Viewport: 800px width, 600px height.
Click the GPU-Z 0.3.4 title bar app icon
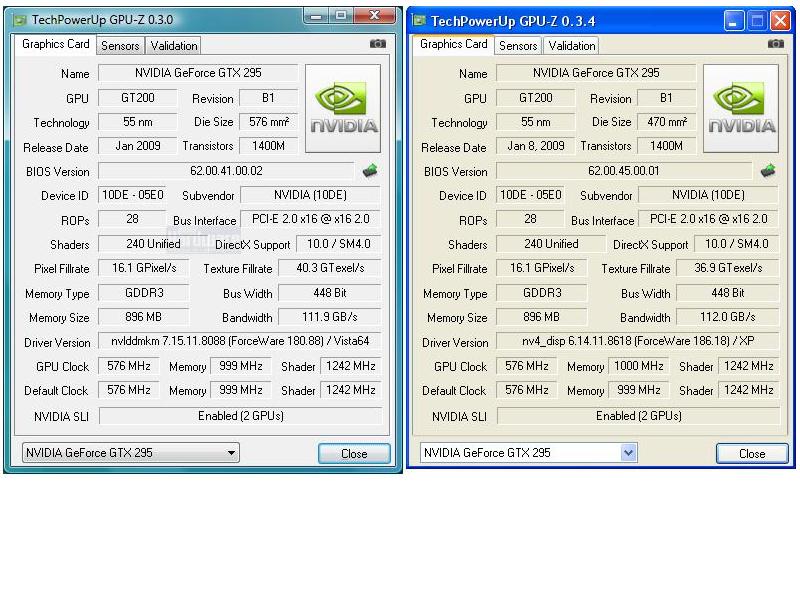(419, 20)
